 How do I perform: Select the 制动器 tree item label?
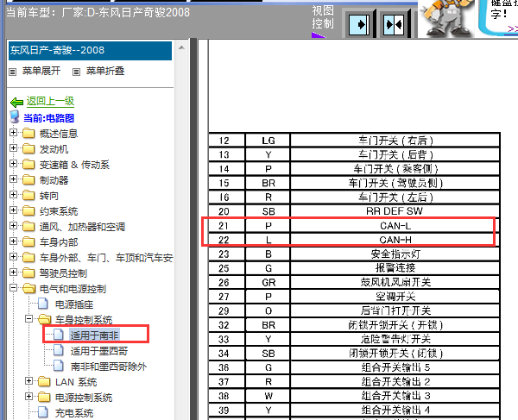click(54, 180)
